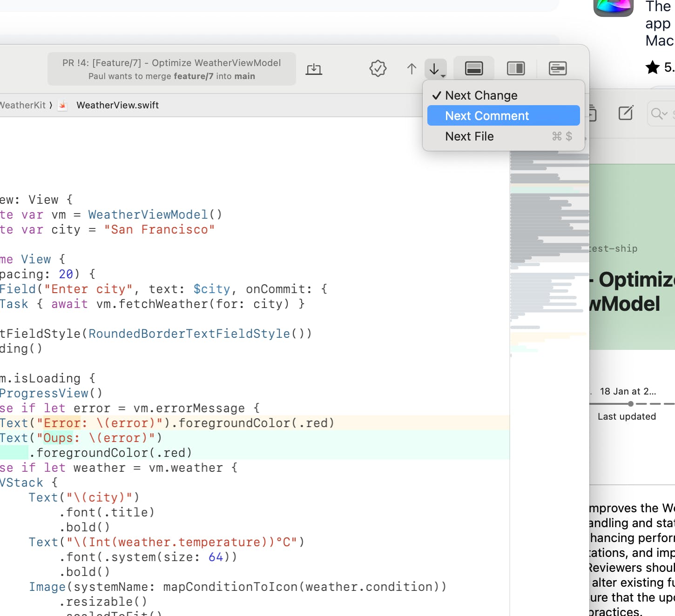675x616 pixels.
Task: Choose Next Comment from the menu
Action: tap(503, 116)
